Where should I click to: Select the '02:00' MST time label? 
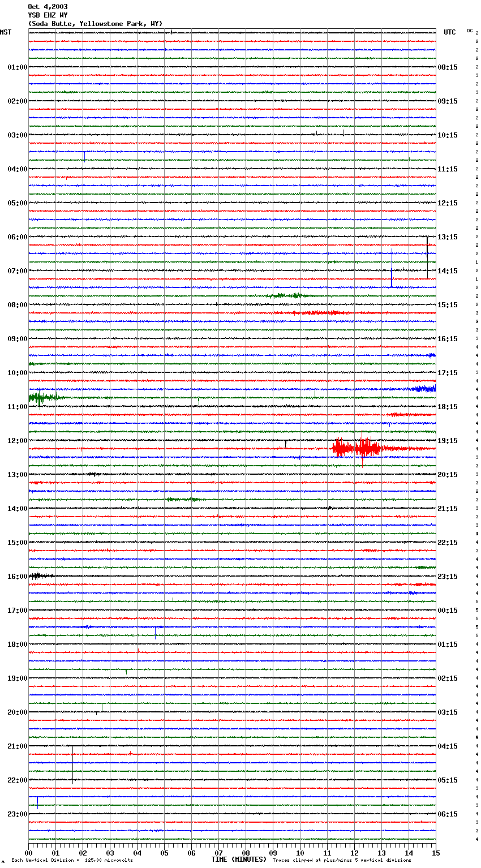point(18,101)
